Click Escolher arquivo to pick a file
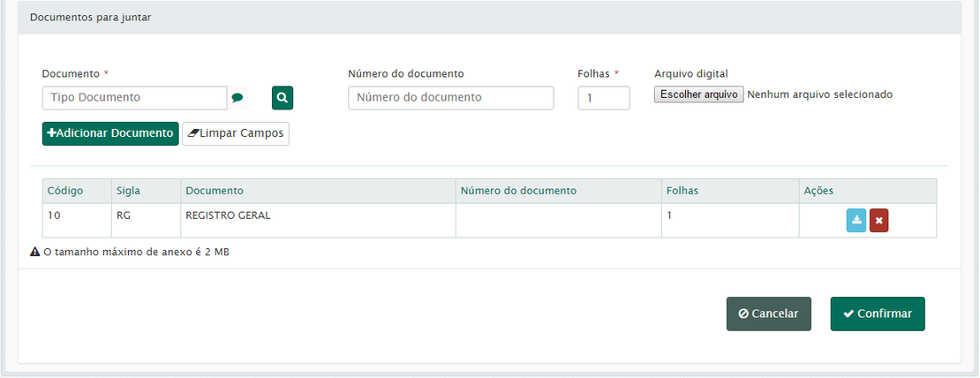 click(x=698, y=94)
